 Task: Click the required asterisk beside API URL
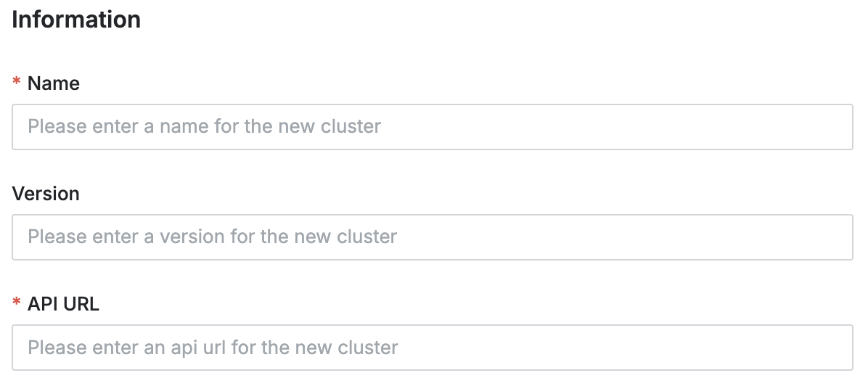pos(17,305)
